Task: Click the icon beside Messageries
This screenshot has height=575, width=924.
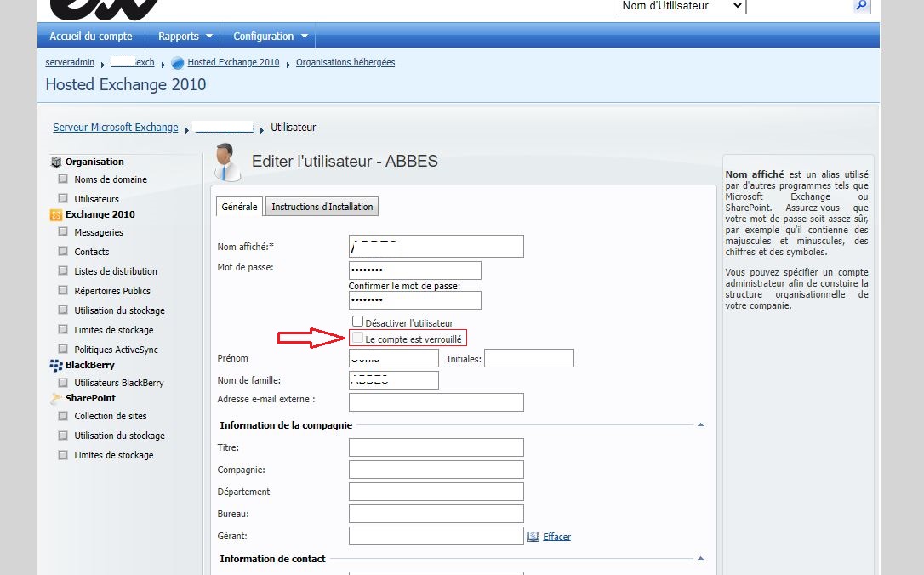Action: click(x=63, y=231)
